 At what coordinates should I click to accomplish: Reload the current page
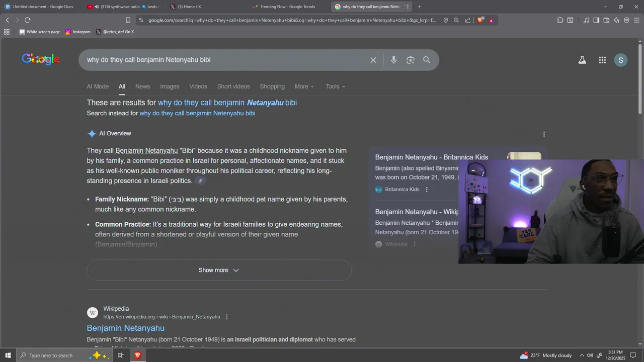click(27, 20)
